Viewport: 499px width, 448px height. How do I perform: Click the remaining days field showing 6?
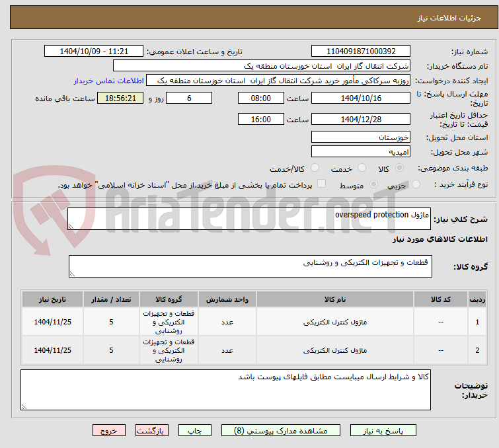189,98
